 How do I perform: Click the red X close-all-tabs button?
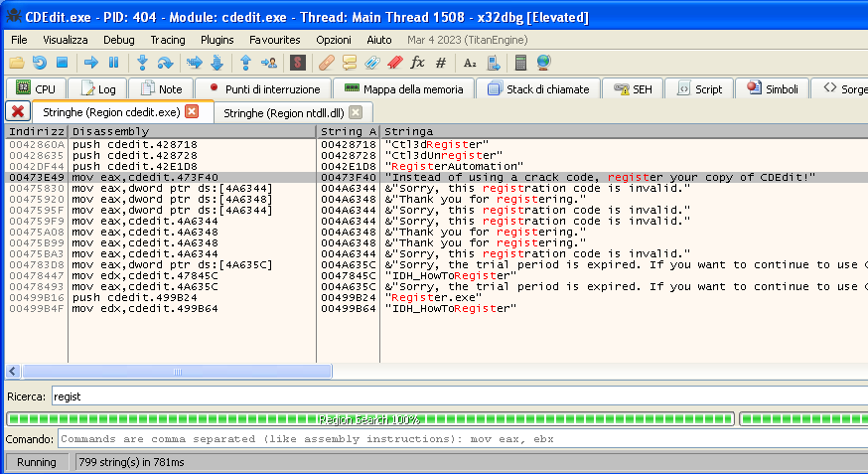[x=18, y=111]
